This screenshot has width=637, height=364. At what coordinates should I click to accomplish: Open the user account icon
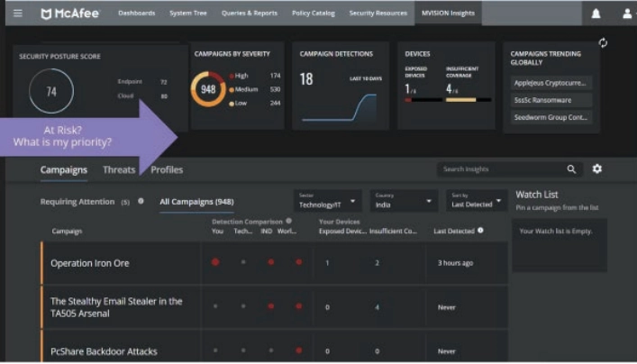(x=627, y=14)
